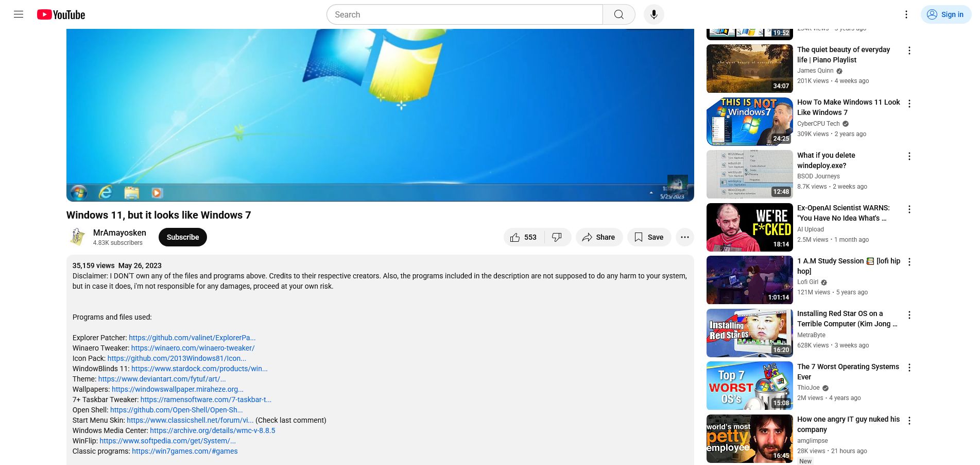Start voice search with the microphone icon

[x=654, y=14]
